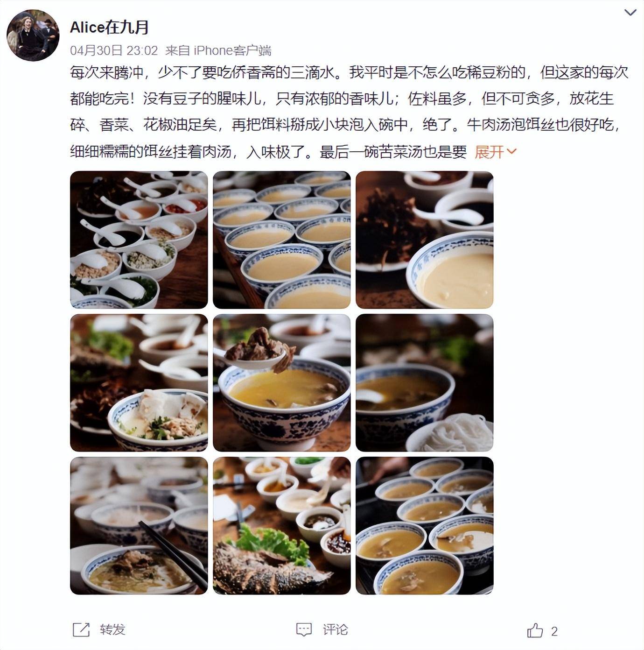Screen dimensions: 644x650
Task: Click the 来自 iPhone客户端 source link
Action: (x=218, y=50)
